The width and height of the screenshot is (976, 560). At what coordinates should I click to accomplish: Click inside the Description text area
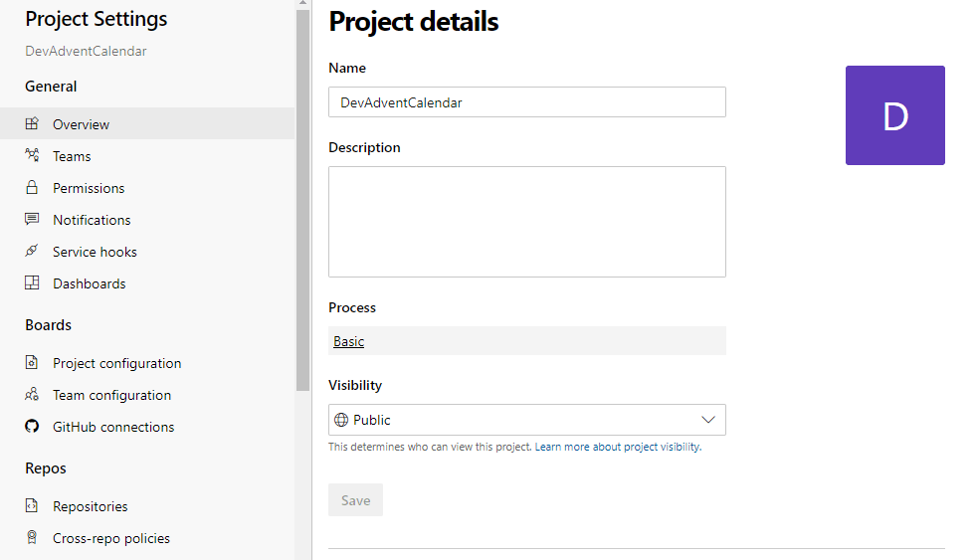(526, 221)
